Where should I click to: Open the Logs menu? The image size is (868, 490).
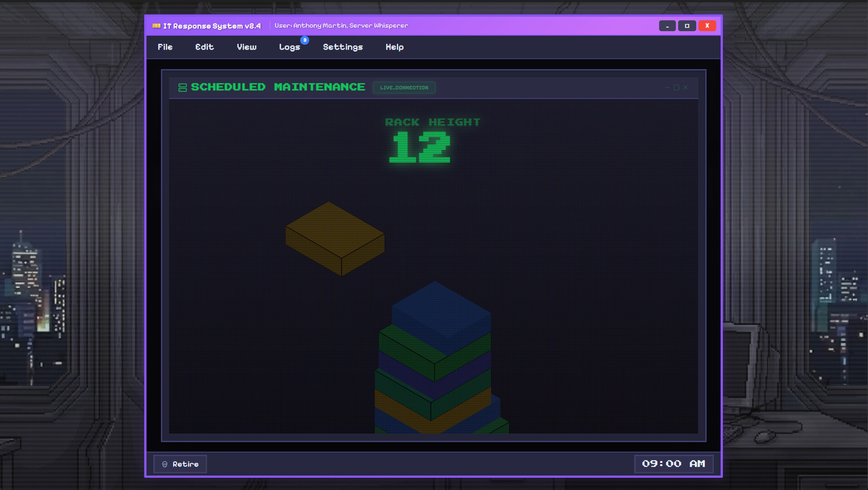290,47
